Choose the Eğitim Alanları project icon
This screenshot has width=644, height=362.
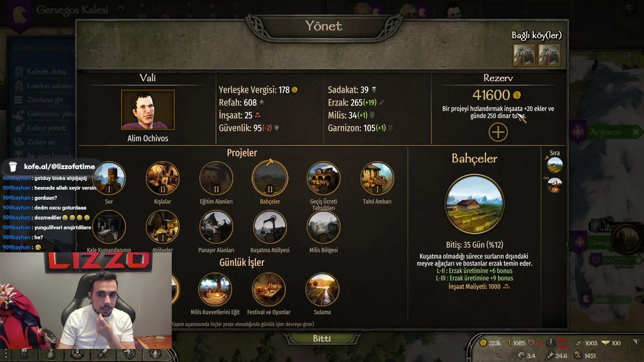click(216, 178)
